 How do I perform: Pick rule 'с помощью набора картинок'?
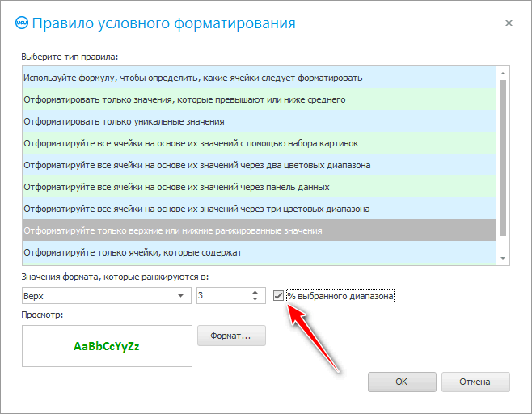(259, 143)
